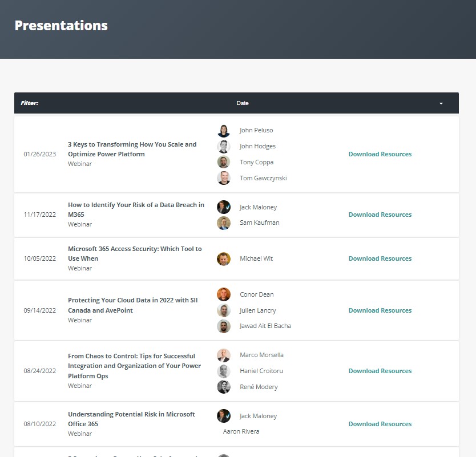The width and height of the screenshot is (476, 457).
Task: Open the Date filter dropdown arrow
Action: click(441, 103)
